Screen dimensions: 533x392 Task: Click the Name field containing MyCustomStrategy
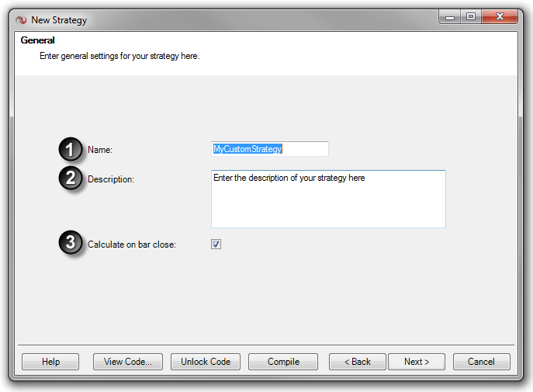pos(270,149)
